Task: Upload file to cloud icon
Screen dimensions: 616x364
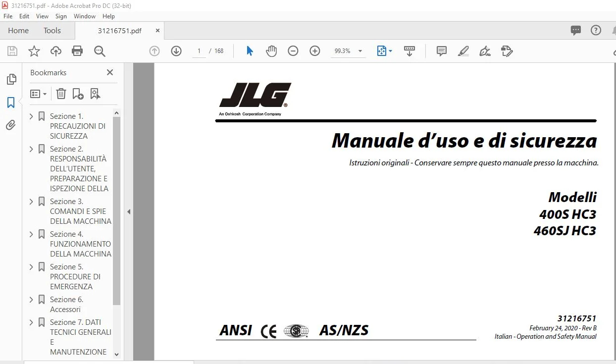Action: tap(56, 51)
